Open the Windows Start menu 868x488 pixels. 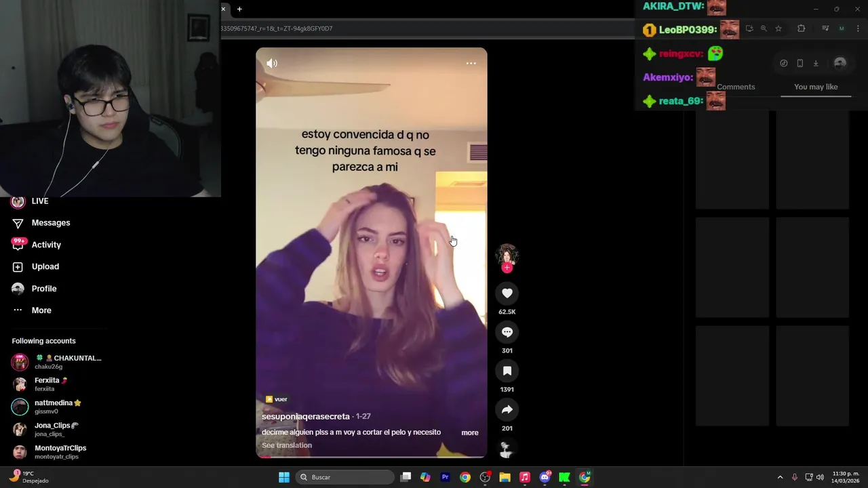click(x=284, y=477)
